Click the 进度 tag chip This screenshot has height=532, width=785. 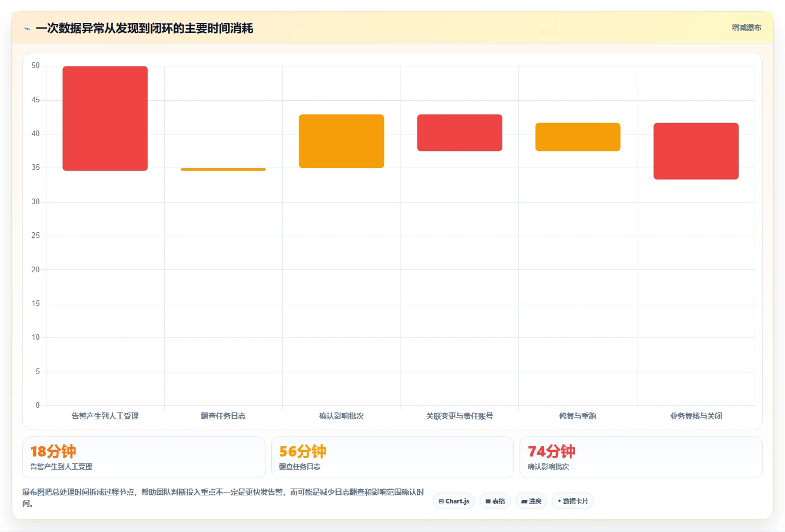point(532,501)
